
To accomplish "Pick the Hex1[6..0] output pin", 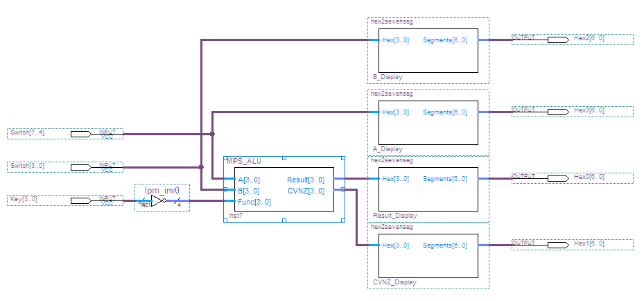I will click(558, 245).
